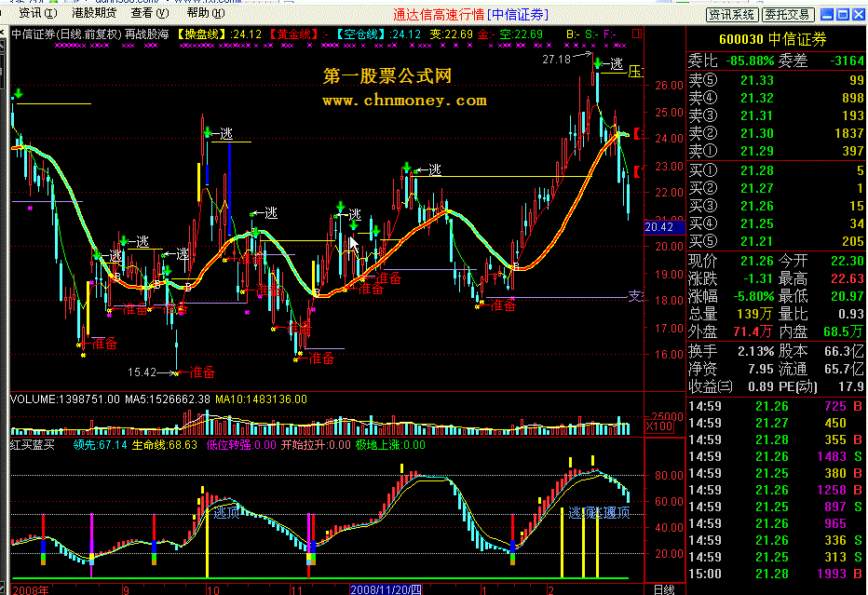Click the 委差 -3164 value
Viewport: 868px width, 595px height.
tap(848, 61)
